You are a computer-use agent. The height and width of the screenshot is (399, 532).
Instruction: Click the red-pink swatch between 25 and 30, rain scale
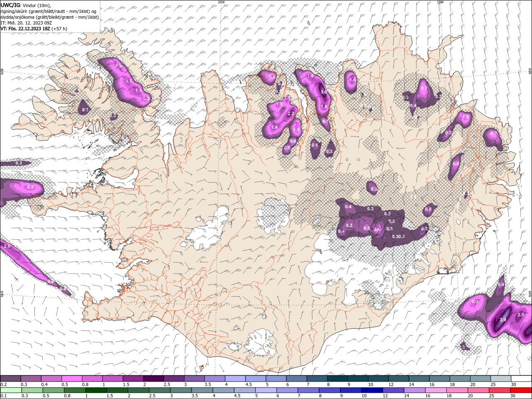[499, 390]
